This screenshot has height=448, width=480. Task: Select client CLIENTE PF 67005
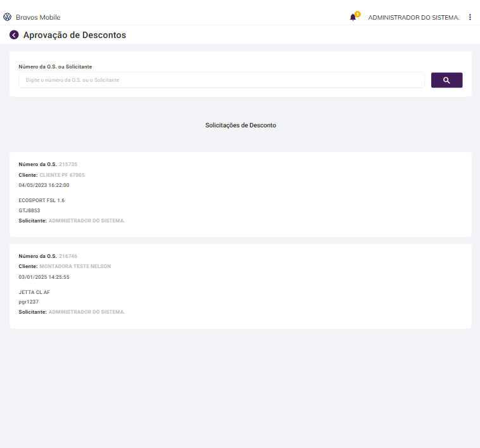coord(62,175)
